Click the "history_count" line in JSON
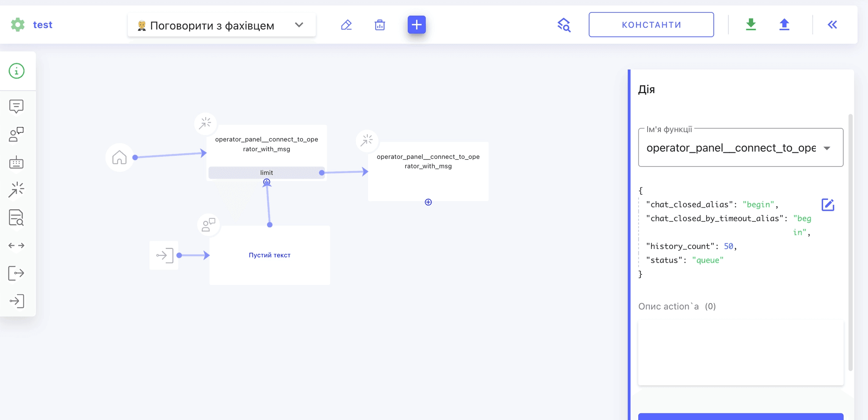Viewport: 868px width, 420px height. coord(691,246)
